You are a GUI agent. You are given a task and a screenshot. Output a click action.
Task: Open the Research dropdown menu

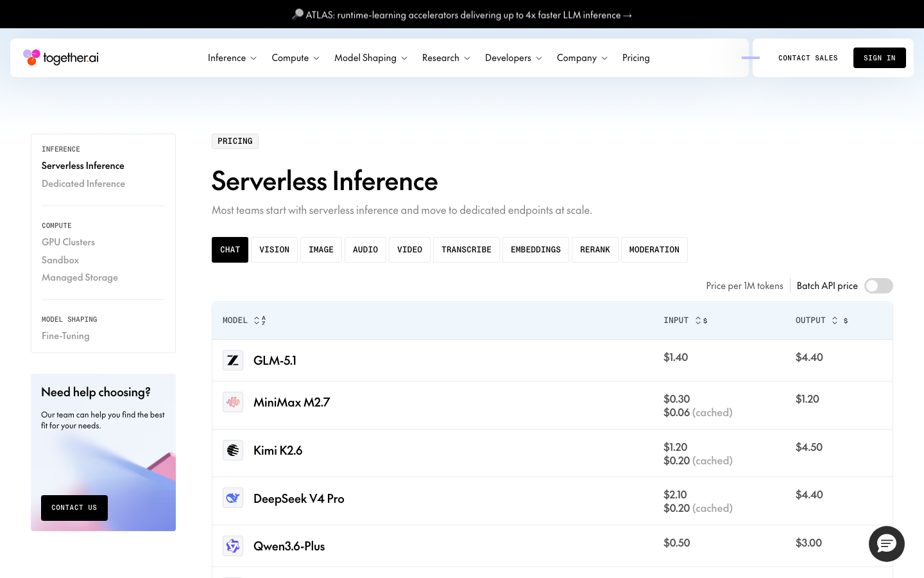click(x=446, y=58)
